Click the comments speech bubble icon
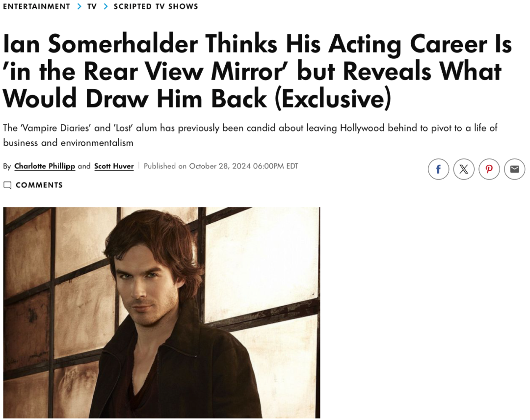Image resolution: width=530 pixels, height=420 pixels. point(7,185)
